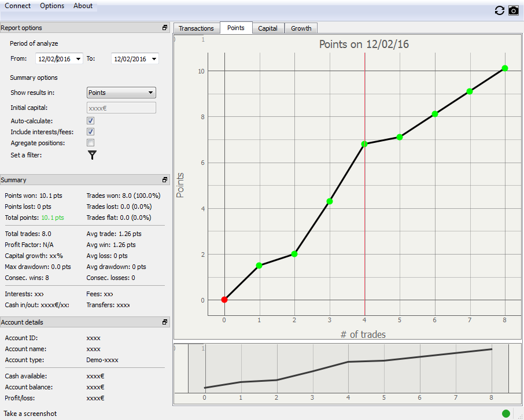
Task: Click the green data point at trade 5
Action: click(x=400, y=137)
